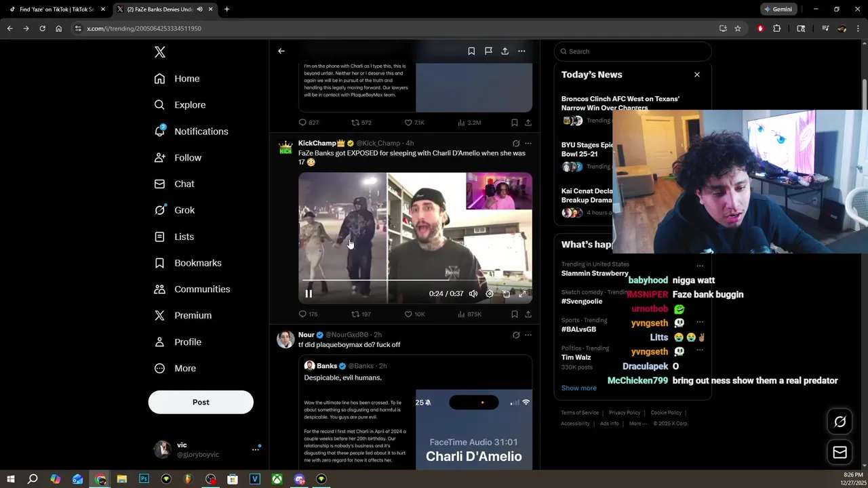This screenshot has height=488, width=868.
Task: Bookmark the post with 3.2M views
Action: pos(515,123)
